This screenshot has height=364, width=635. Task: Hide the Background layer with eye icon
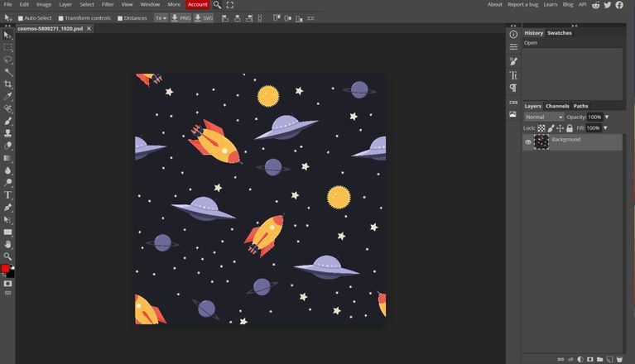(x=528, y=142)
